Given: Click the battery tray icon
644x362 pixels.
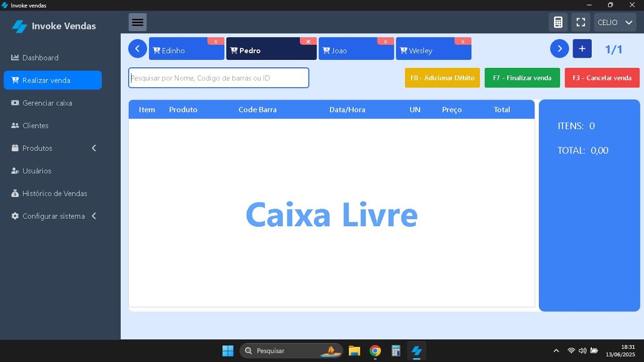Looking at the screenshot, I should (594, 351).
